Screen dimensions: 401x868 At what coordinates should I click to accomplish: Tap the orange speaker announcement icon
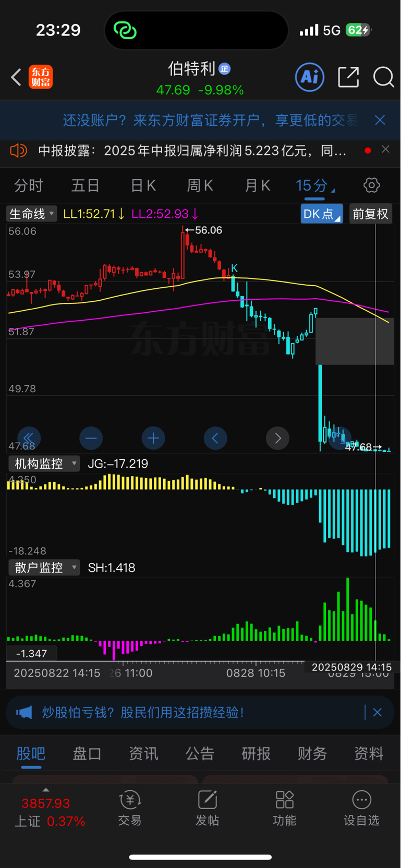18,151
